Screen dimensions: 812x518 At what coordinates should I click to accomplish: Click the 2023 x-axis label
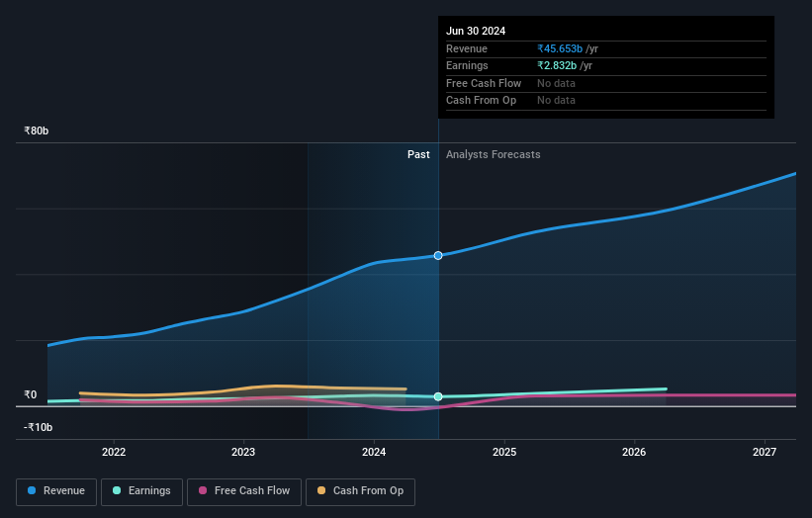click(x=243, y=452)
